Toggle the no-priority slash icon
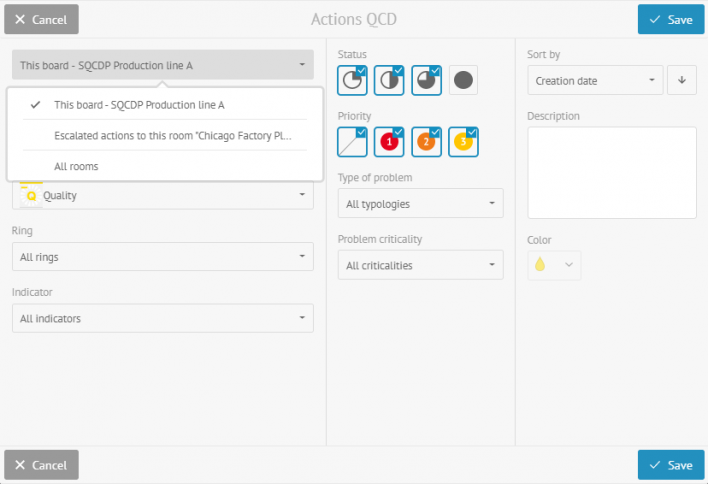The width and height of the screenshot is (708, 484). coord(352,142)
